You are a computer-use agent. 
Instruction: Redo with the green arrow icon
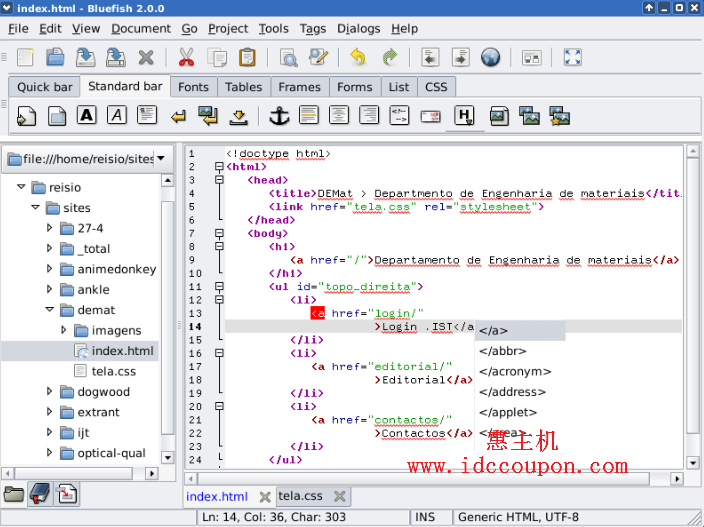[389, 57]
